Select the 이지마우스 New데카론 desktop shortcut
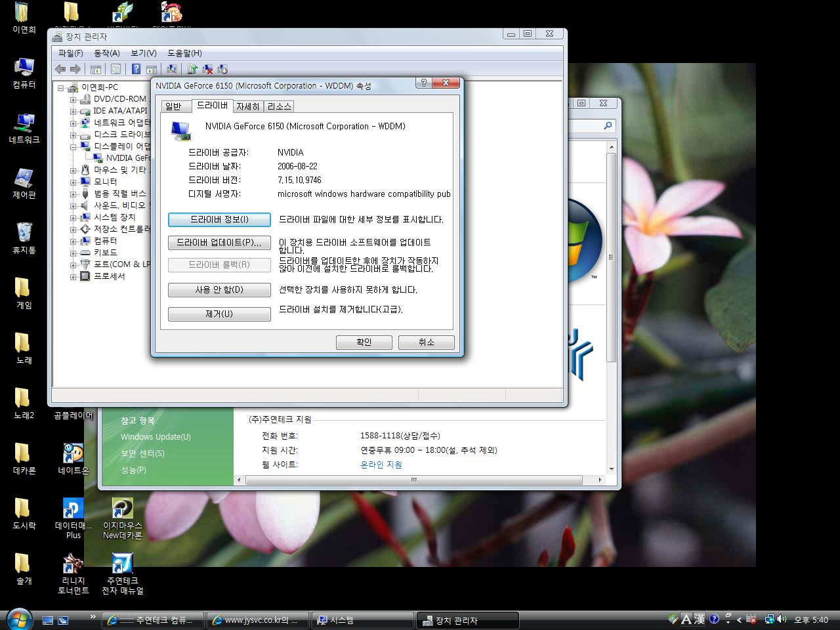Viewport: 840px width, 630px height. point(123,518)
